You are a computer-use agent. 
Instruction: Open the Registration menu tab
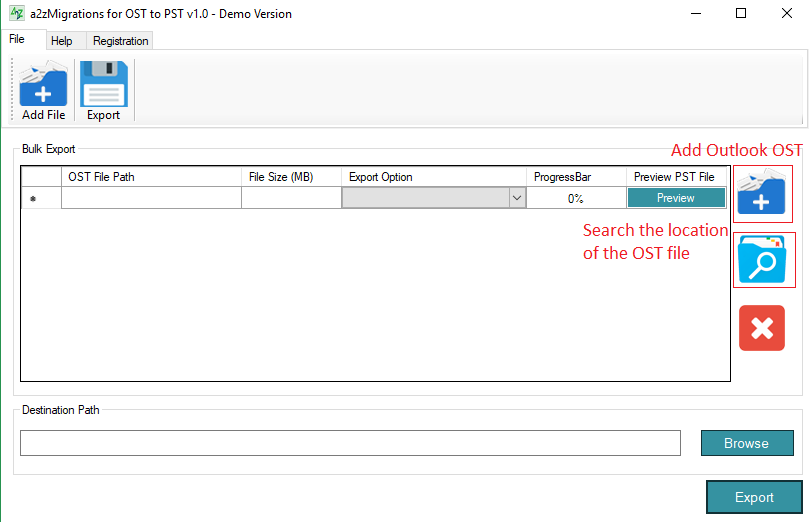tap(121, 41)
